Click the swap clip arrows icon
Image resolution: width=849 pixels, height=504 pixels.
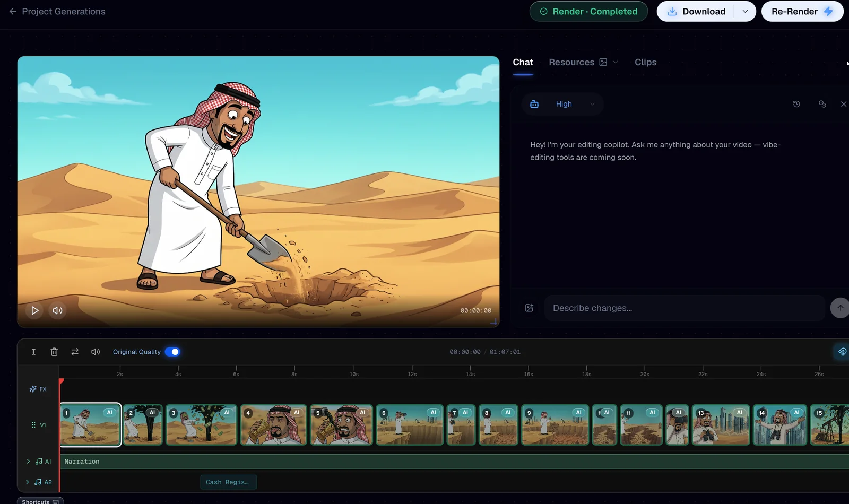tap(75, 352)
